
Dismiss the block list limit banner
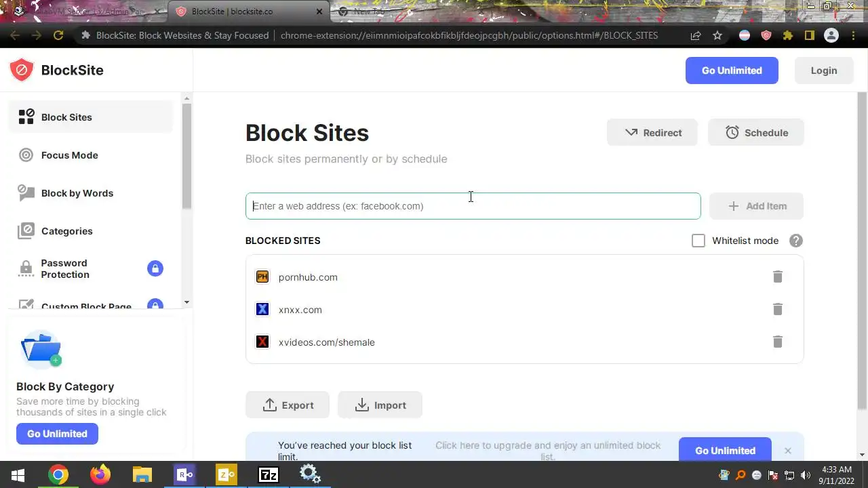[787, 451]
